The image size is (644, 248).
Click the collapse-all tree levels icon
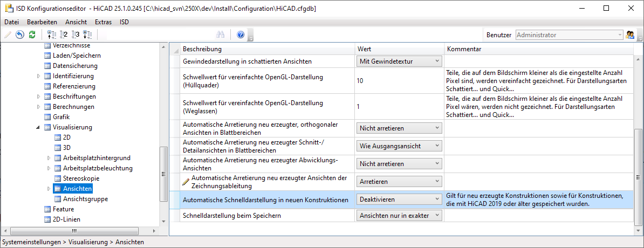pos(51,35)
